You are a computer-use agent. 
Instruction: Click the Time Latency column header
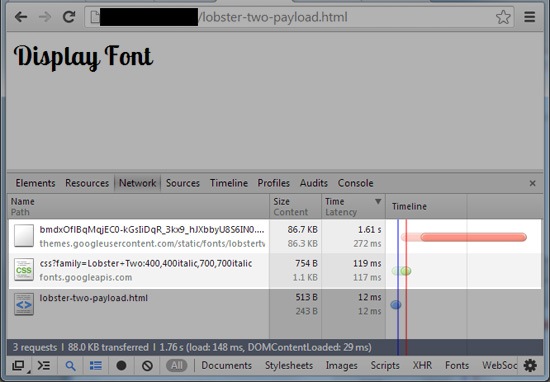pyautogui.click(x=353, y=207)
